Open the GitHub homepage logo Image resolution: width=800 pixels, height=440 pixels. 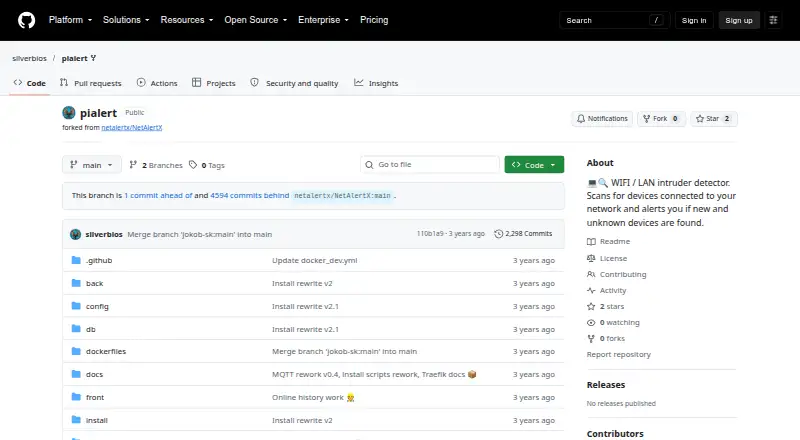(27, 20)
